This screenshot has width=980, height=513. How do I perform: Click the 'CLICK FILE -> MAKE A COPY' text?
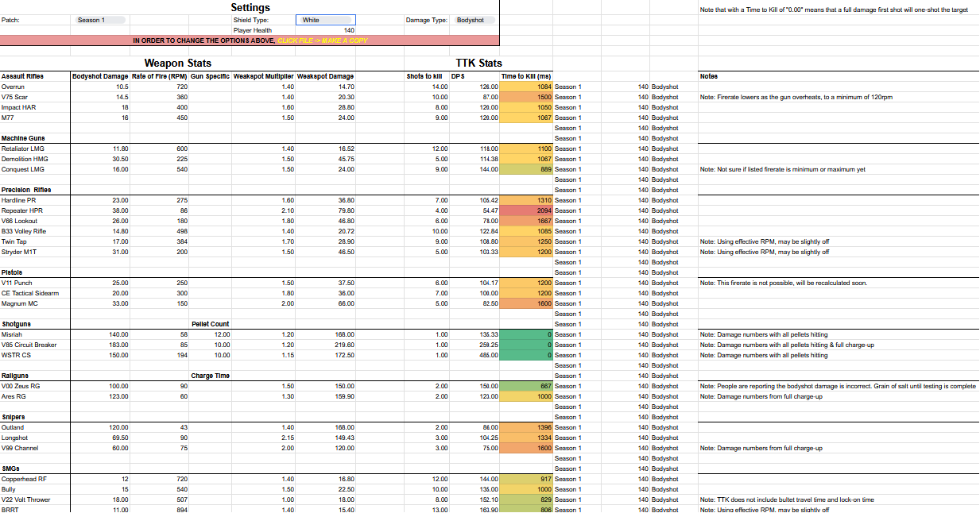(x=323, y=40)
